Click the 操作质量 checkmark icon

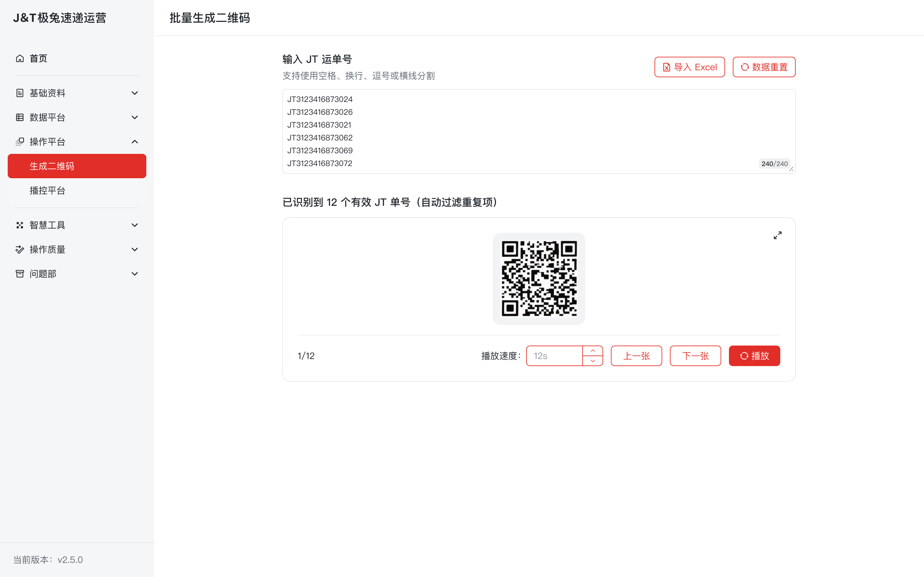pos(20,250)
